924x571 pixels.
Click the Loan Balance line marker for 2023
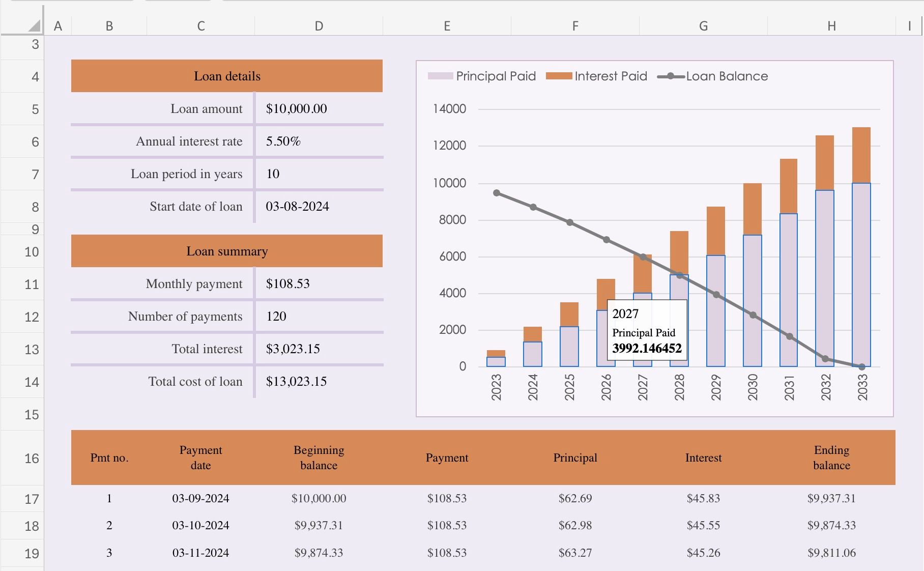pos(497,192)
